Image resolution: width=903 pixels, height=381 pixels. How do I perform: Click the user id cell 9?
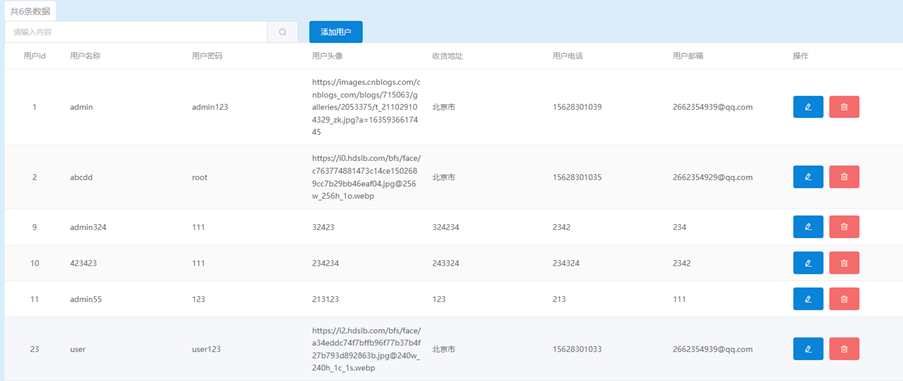coord(35,227)
